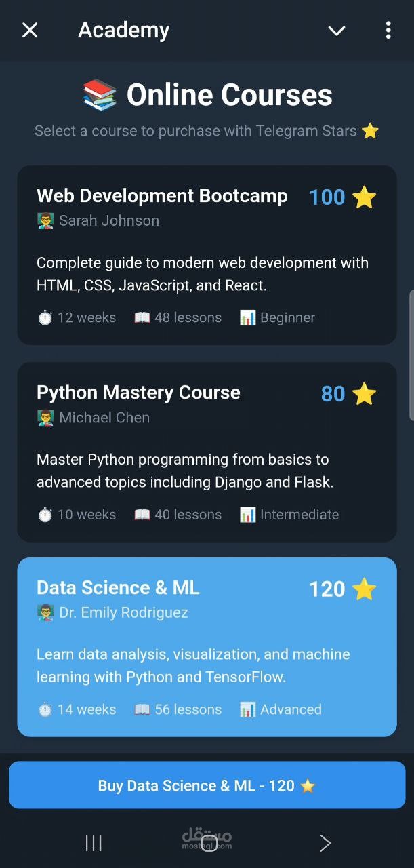This screenshot has width=414, height=868.
Task: Close the Academy mini app
Action: 30,30
